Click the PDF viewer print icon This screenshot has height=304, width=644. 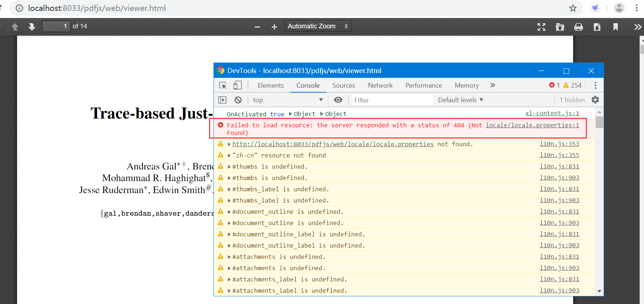pos(578,27)
